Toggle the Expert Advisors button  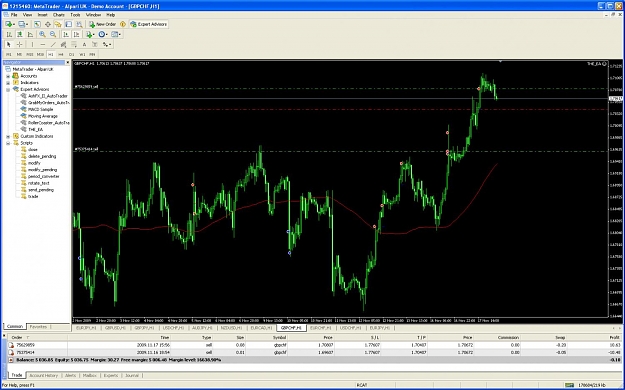149,24
